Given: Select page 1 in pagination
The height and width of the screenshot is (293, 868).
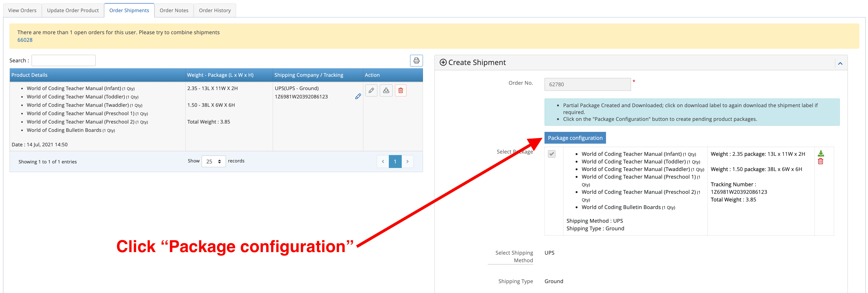Looking at the screenshot, I should pyautogui.click(x=395, y=162).
